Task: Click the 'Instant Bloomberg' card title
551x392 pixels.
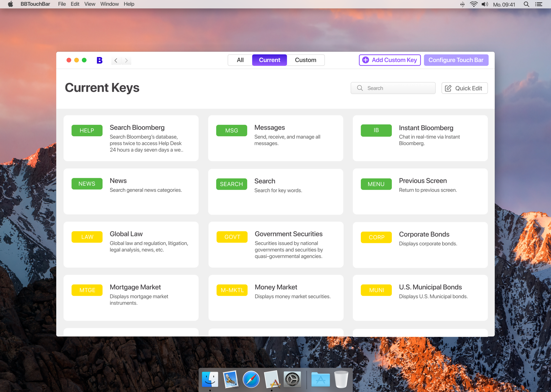Action: 426,128
